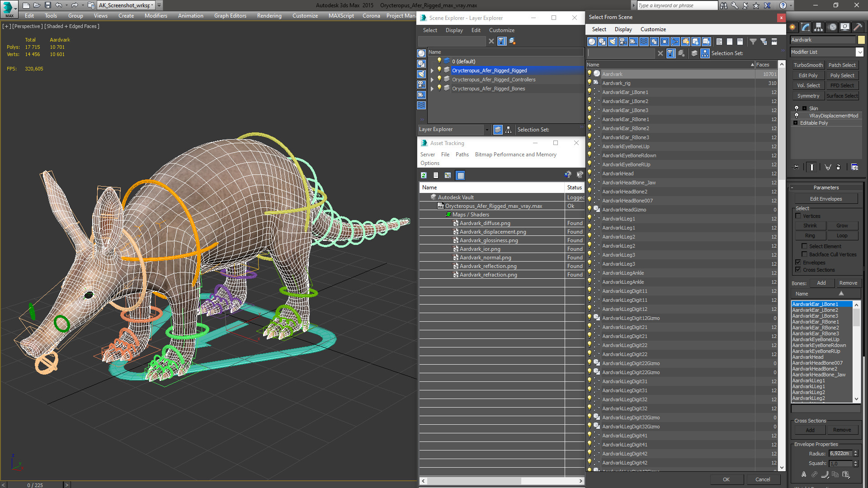Open the Hierarchy command panel tab
The width and height of the screenshot is (868, 488).
819,27
